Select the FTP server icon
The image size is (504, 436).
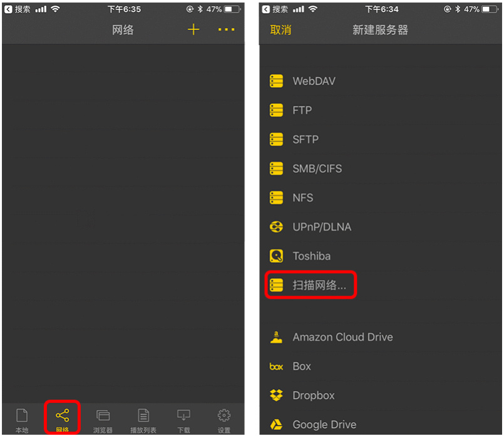276,110
